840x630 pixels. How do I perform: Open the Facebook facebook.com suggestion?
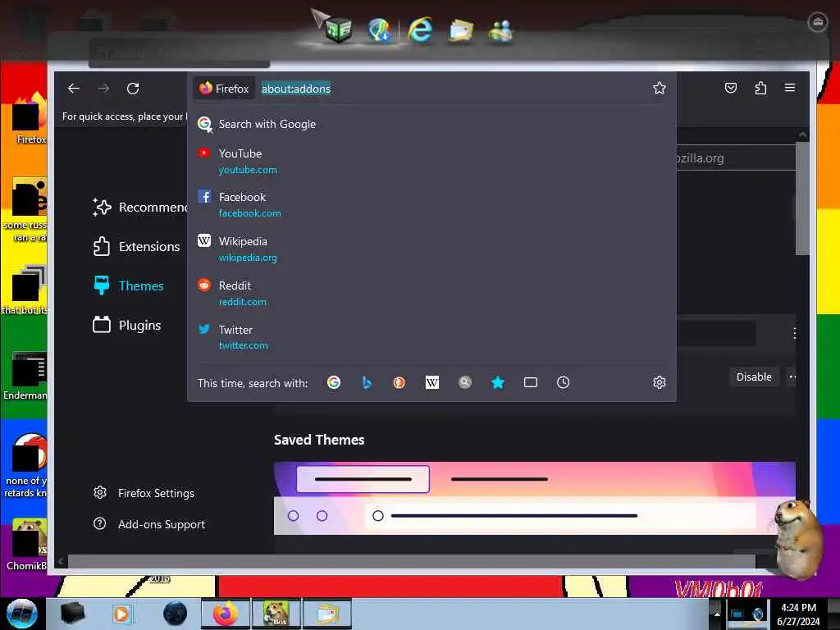pyautogui.click(x=431, y=204)
